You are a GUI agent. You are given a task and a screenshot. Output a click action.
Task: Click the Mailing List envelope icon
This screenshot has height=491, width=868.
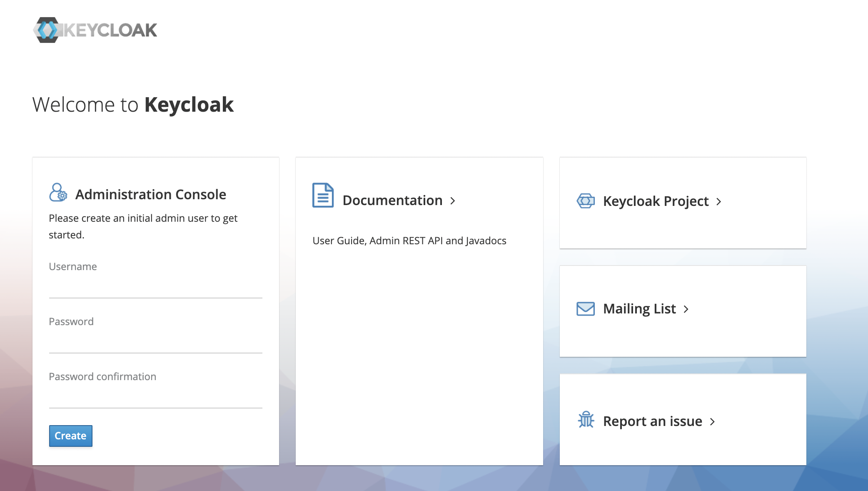tap(586, 309)
